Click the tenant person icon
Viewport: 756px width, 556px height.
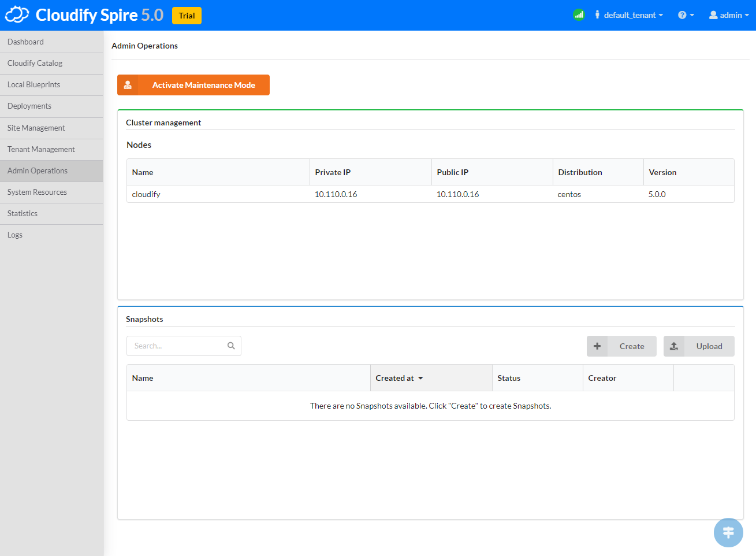click(597, 15)
